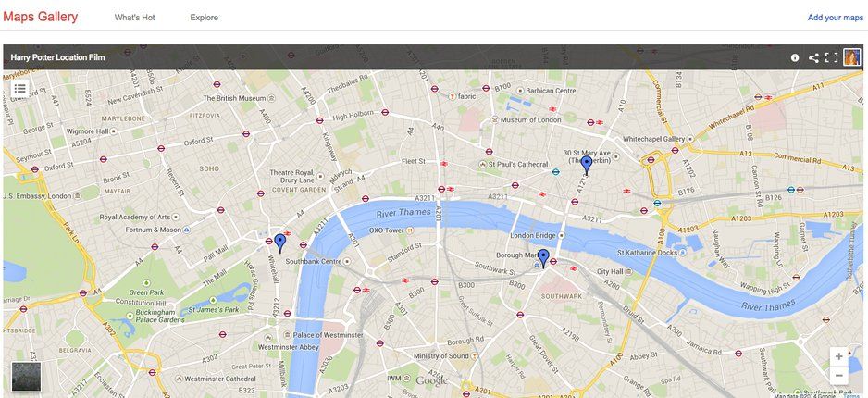
Task: Click the fabric nightclub label
Action: [466, 96]
